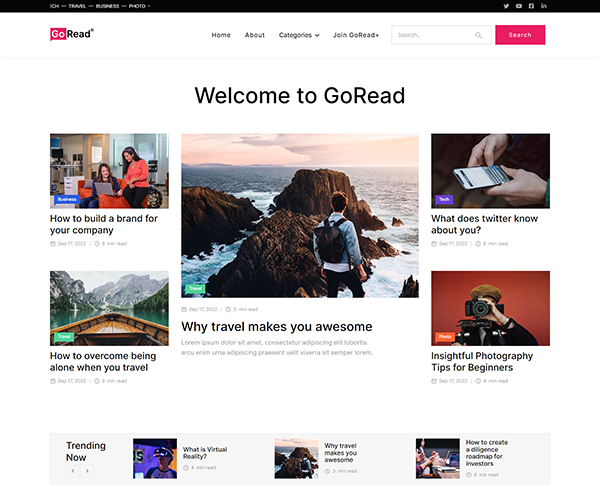Click the magnifier icon in search field
Screen dimensions: 600x500
[x=478, y=35]
